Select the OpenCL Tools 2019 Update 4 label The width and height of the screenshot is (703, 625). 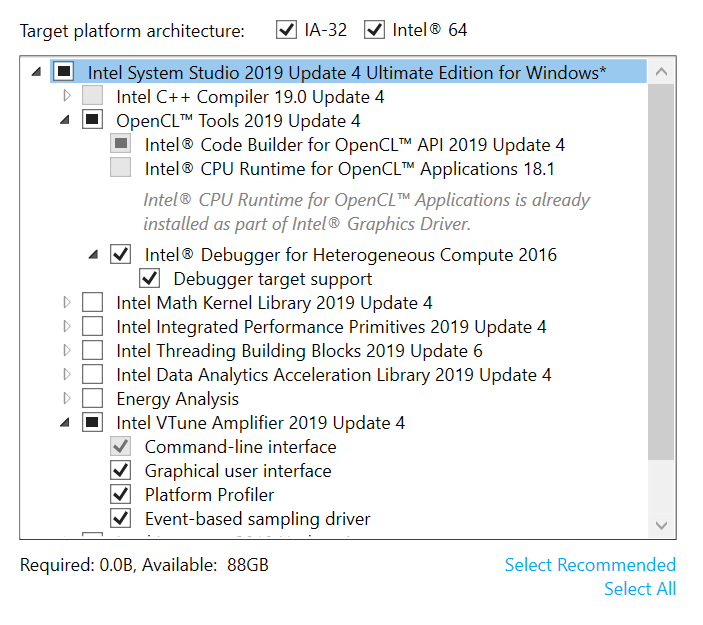[x=238, y=121]
